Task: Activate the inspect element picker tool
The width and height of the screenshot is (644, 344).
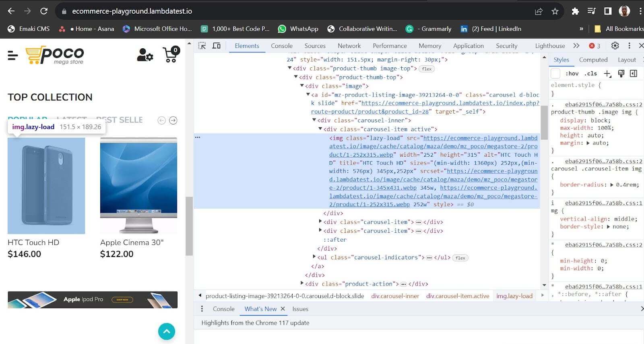Action: pyautogui.click(x=202, y=46)
